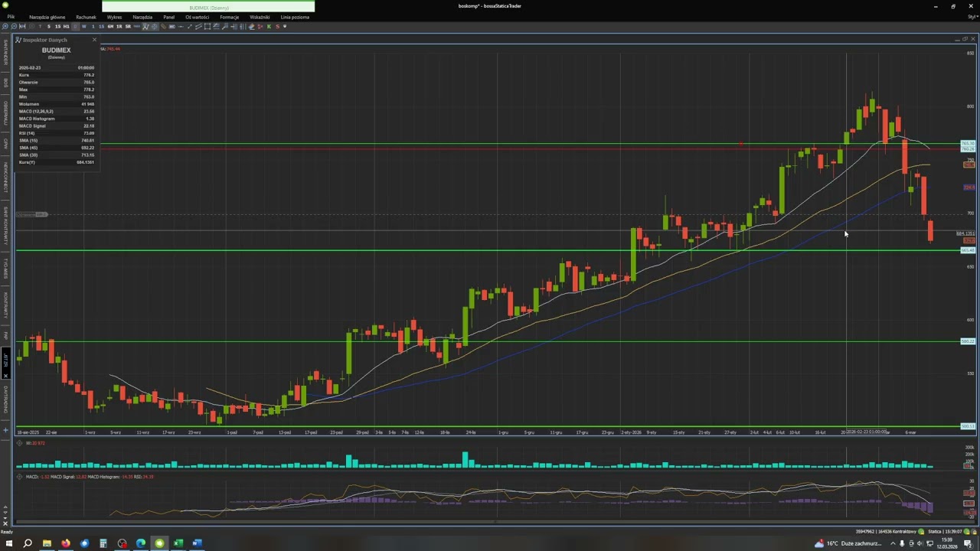This screenshot has width=980, height=551.
Task: Open the Windows Start menu
Action: pos(9,543)
